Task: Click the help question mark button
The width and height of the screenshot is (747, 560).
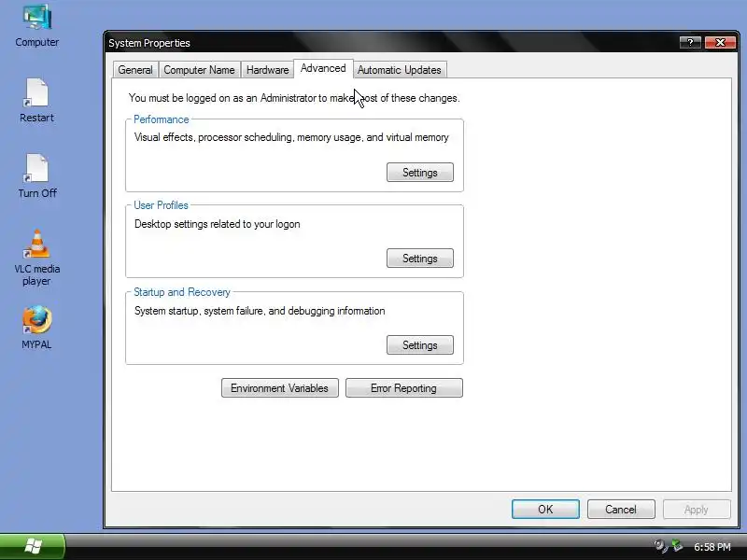Action: coord(690,42)
